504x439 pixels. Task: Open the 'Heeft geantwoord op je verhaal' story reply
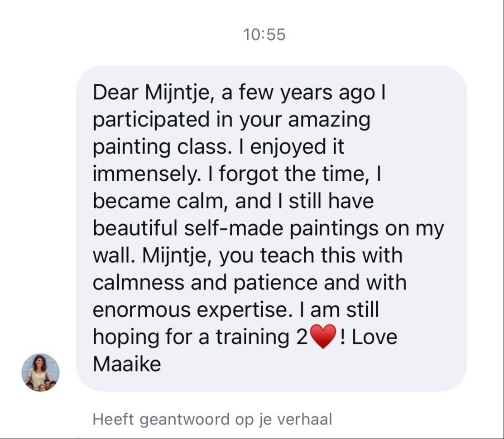pyautogui.click(x=212, y=420)
